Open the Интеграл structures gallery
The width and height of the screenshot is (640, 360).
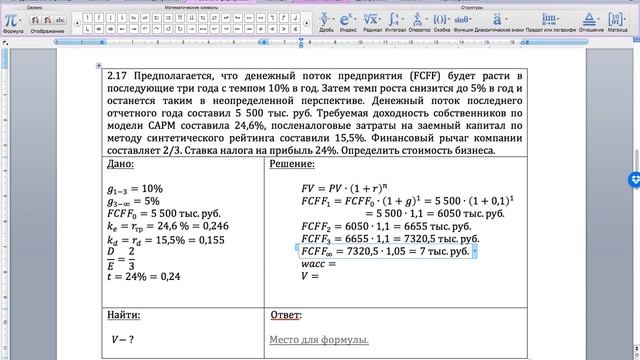(x=395, y=22)
